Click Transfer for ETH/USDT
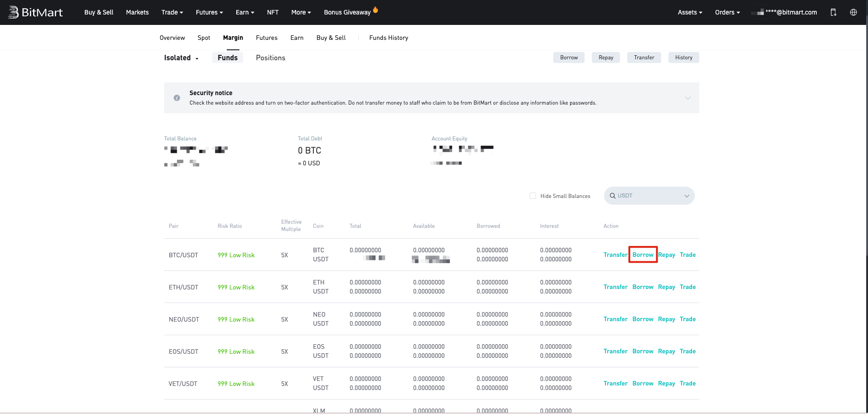 [x=615, y=287]
